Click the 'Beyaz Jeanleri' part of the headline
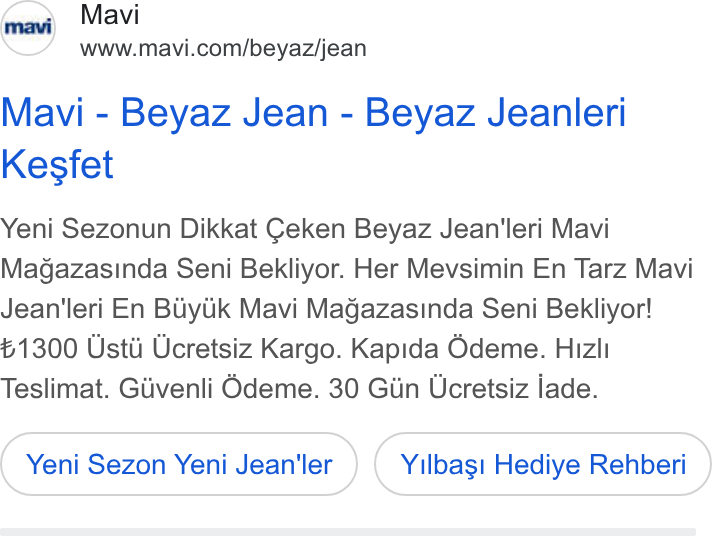 pyautogui.click(x=496, y=113)
